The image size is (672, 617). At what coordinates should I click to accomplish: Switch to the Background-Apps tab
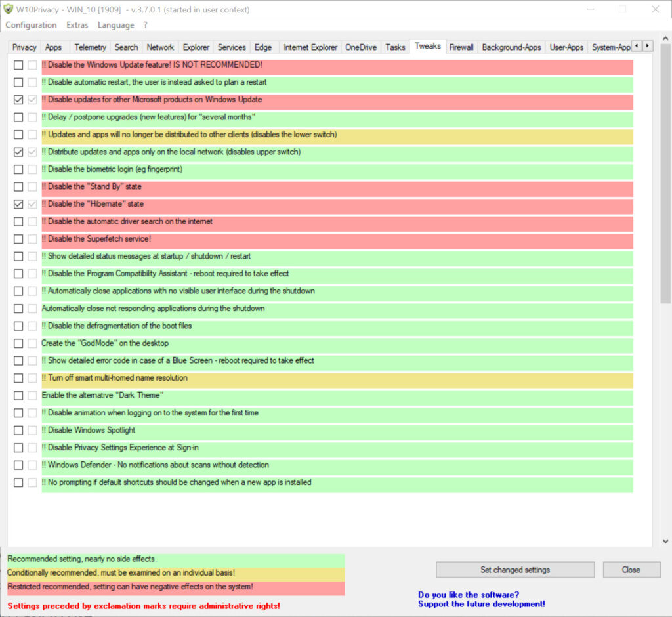tap(511, 47)
